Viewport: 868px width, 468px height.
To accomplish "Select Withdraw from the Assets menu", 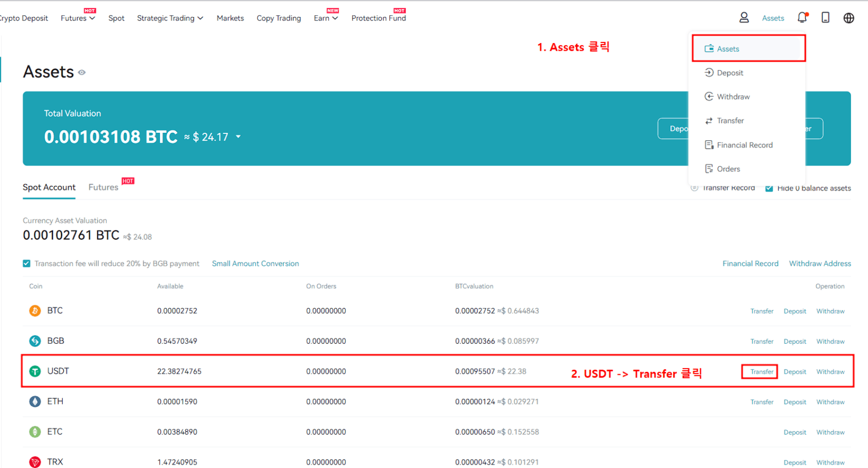I will 733,97.
